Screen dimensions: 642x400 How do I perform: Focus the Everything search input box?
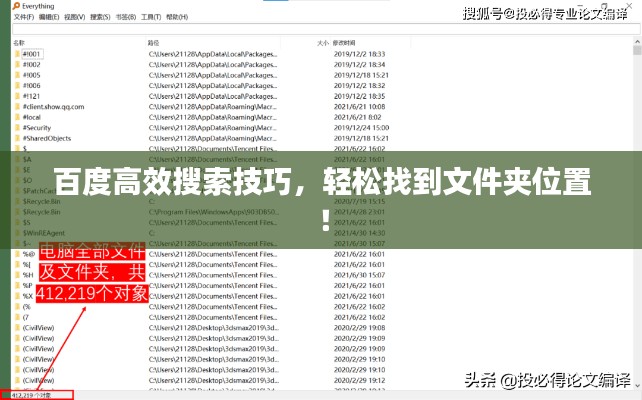click(x=326, y=29)
